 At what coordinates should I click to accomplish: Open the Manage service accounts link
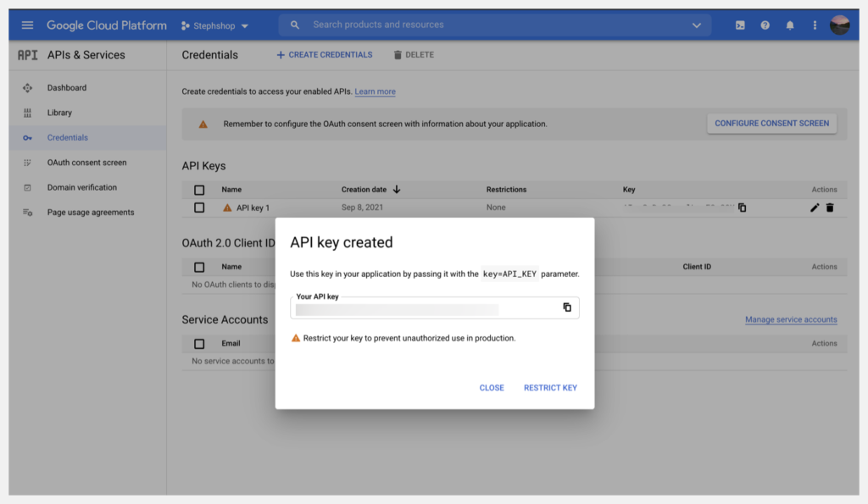click(790, 319)
